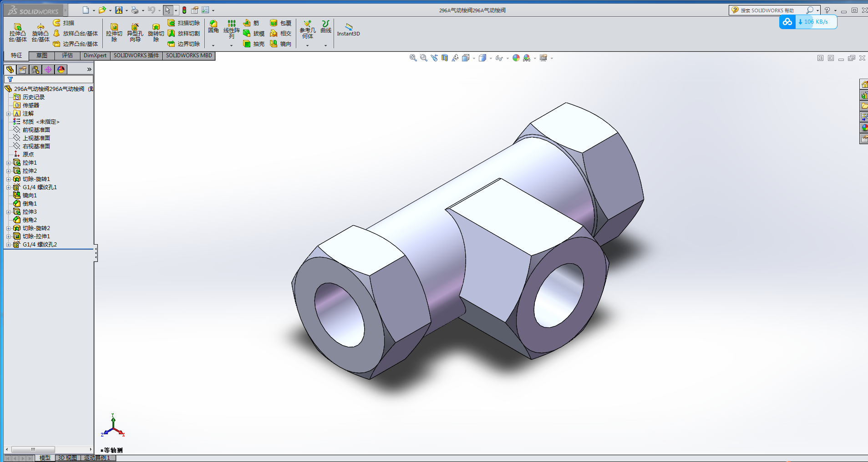This screenshot has height=462, width=868.
Task: Expand the G1/4 螺纹孔1 feature node
Action: [x=8, y=187]
